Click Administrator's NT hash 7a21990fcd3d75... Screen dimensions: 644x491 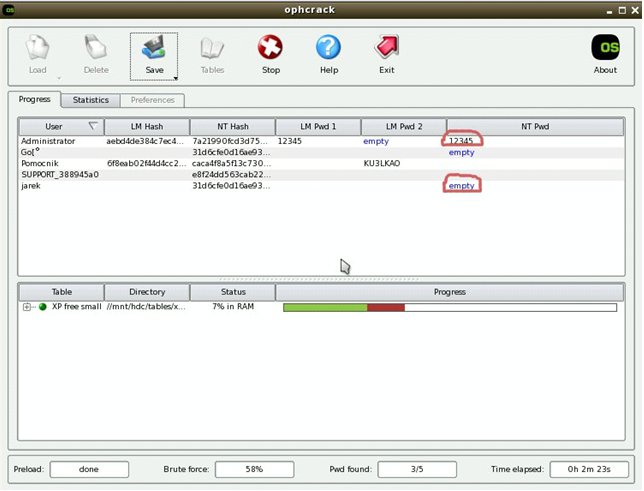tap(232, 141)
